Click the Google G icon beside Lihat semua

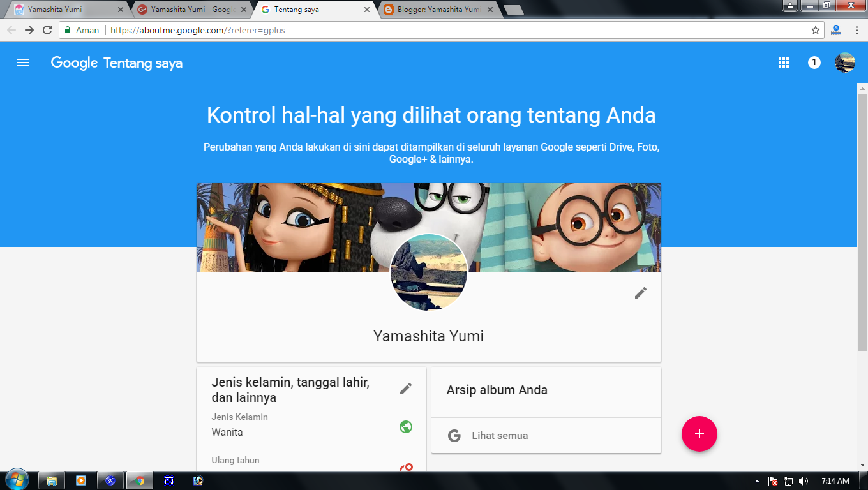(454, 436)
